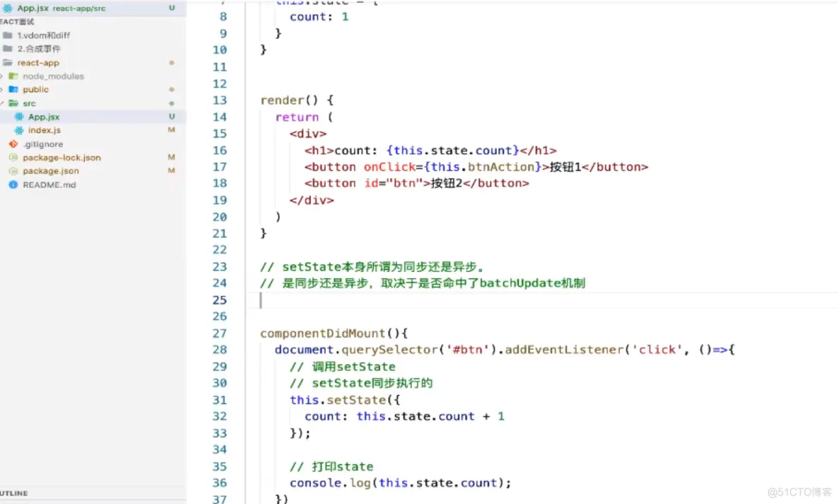Click line number 13 in gutter
The height and width of the screenshot is (504, 838).
[x=219, y=101]
